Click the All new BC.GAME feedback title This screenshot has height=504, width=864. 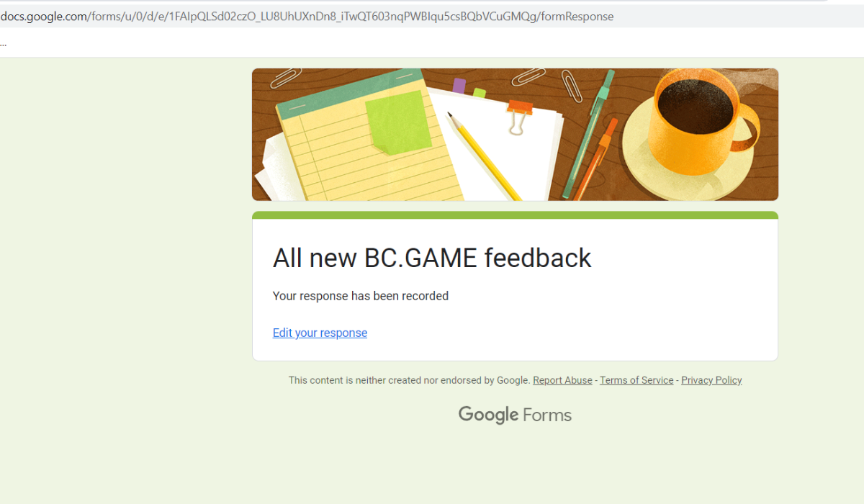click(432, 258)
